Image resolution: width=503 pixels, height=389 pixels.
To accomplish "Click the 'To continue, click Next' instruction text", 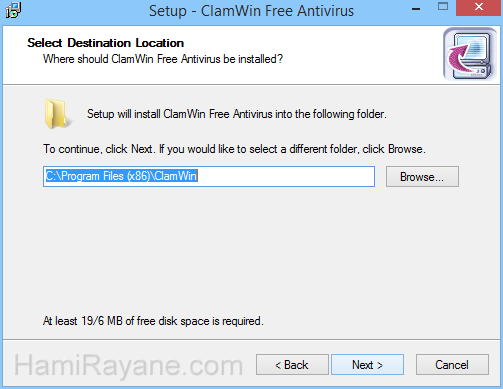I will [234, 149].
